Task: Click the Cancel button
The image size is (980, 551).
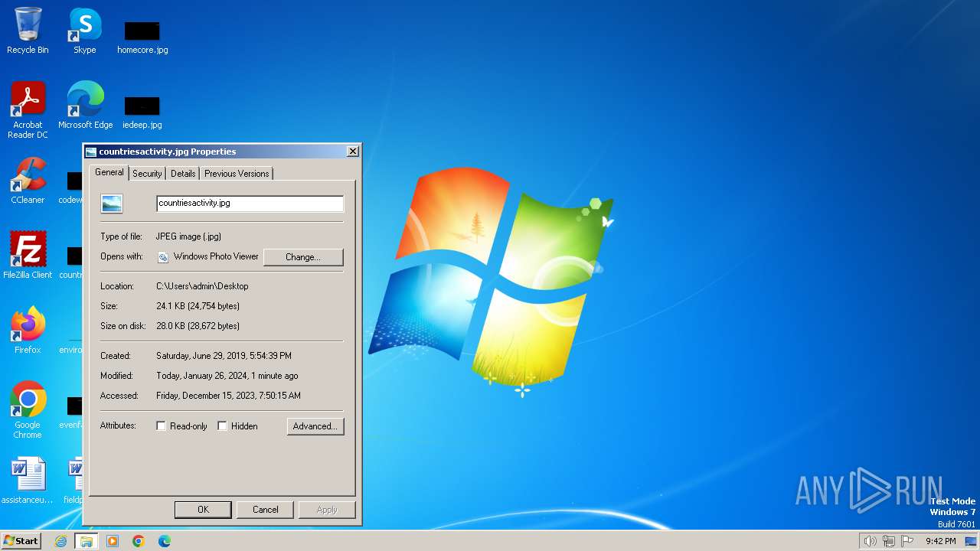Action: [266, 510]
